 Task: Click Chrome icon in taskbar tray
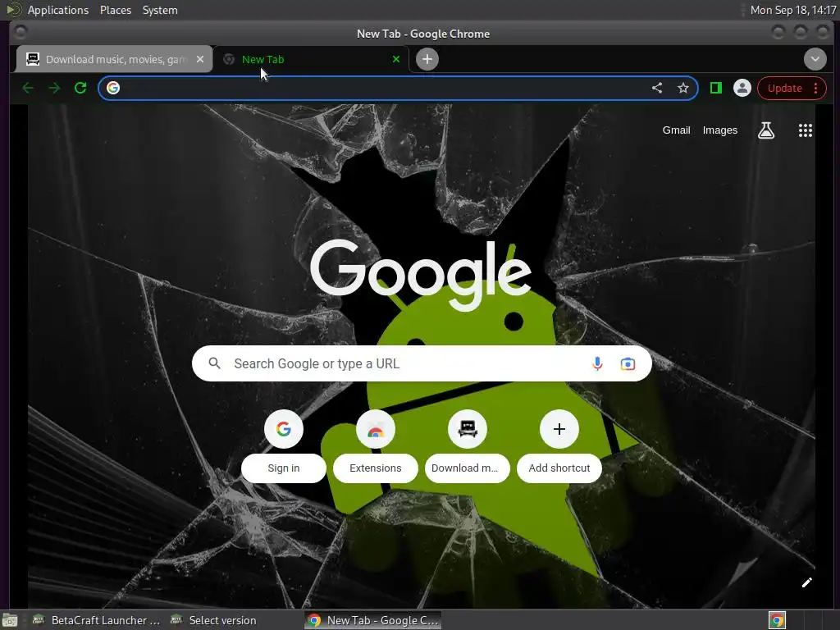point(777,620)
